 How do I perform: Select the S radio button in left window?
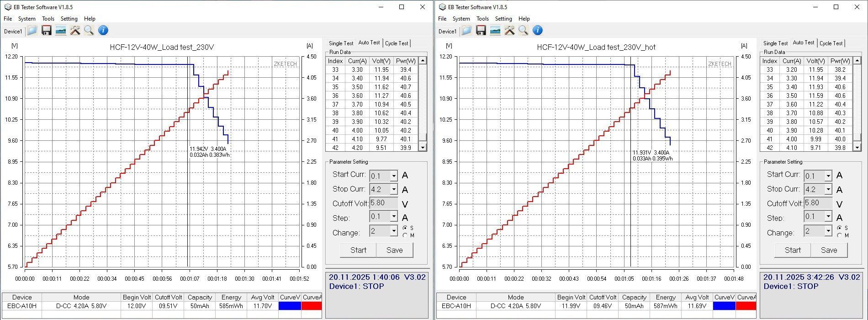pyautogui.click(x=405, y=228)
